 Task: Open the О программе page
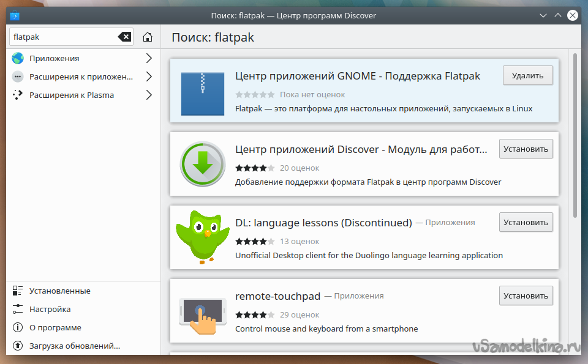pyautogui.click(x=83, y=327)
